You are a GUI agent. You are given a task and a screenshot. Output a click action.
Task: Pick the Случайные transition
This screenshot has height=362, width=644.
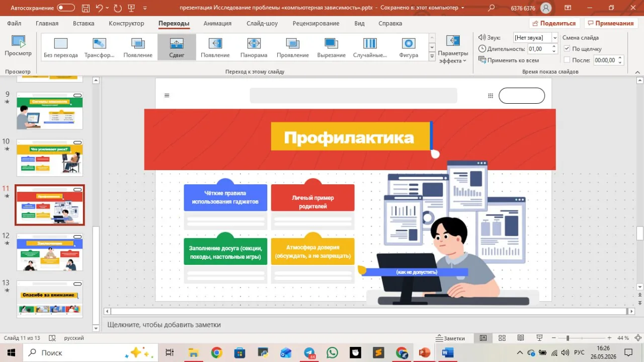pyautogui.click(x=370, y=47)
